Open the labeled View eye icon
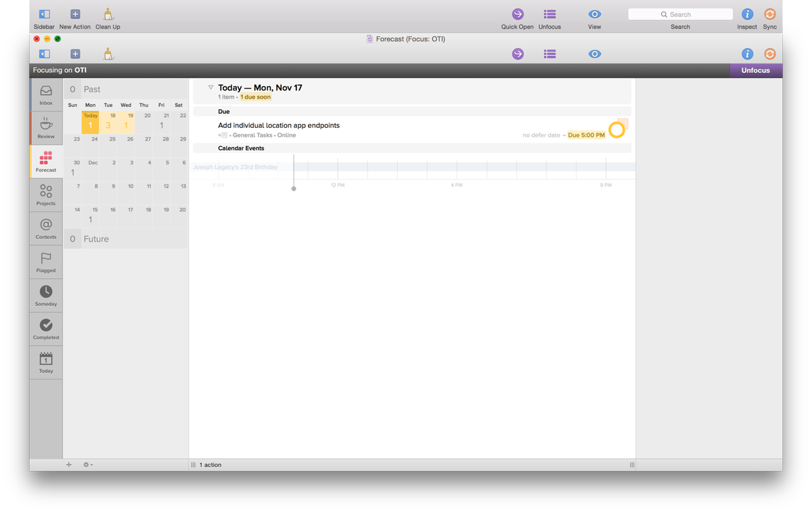The width and height of the screenshot is (812, 513). click(595, 14)
